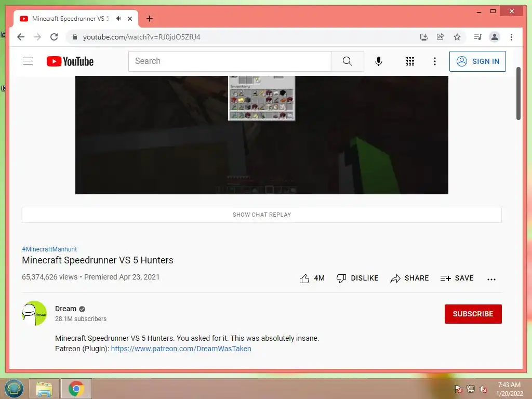This screenshot has width=532, height=399.
Task: Install app icon in address bar
Action: pos(423,37)
